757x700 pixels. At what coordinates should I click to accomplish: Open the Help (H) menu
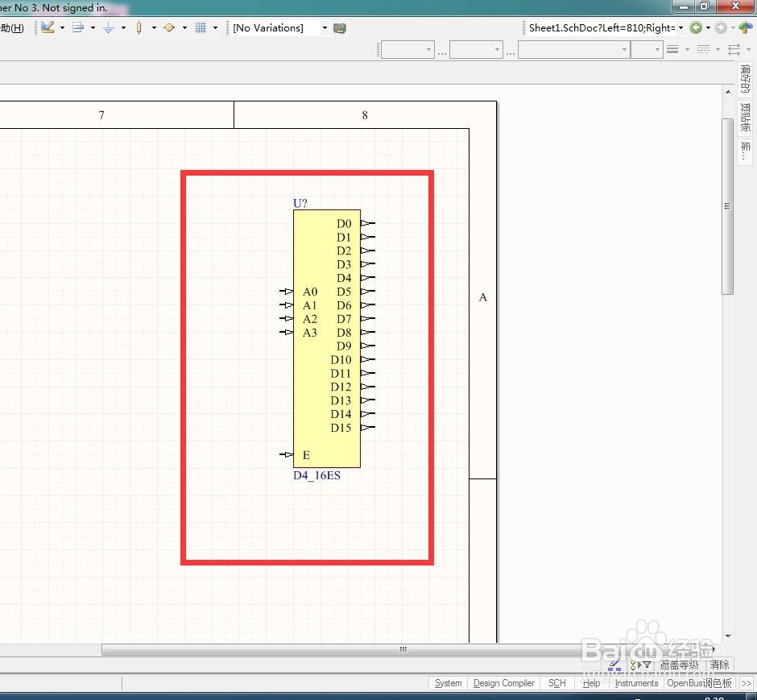[12, 28]
